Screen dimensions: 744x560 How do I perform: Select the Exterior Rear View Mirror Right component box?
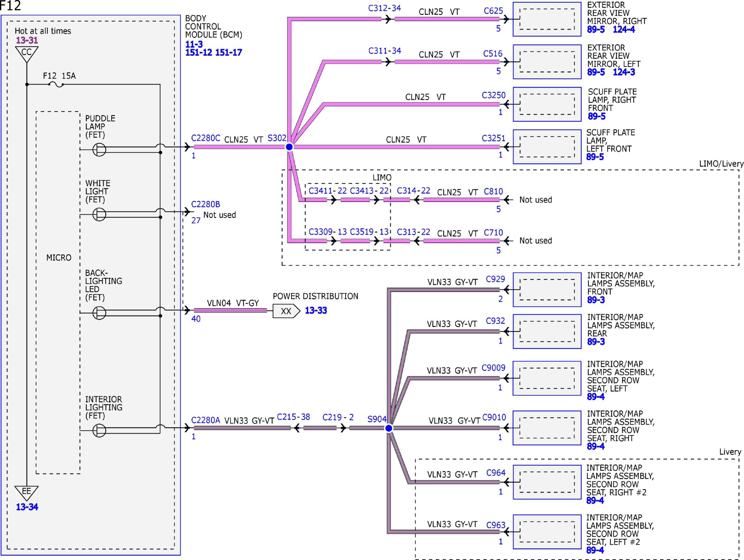[x=547, y=19]
